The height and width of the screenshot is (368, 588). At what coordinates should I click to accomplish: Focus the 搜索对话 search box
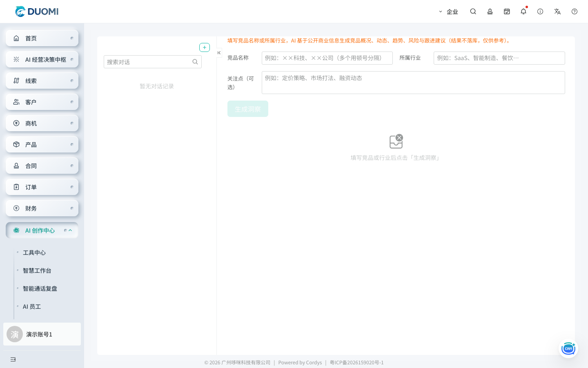point(153,62)
